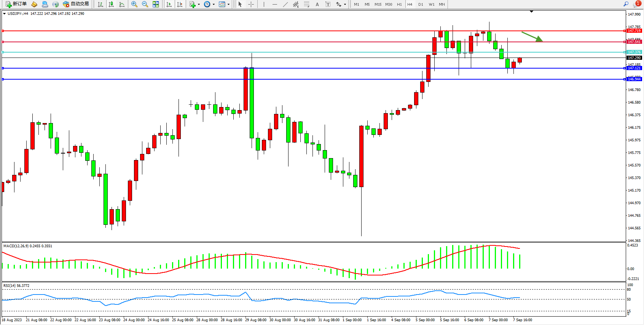
Task: Expand the templates dropdown arrow
Action: pyautogui.click(x=228, y=5)
